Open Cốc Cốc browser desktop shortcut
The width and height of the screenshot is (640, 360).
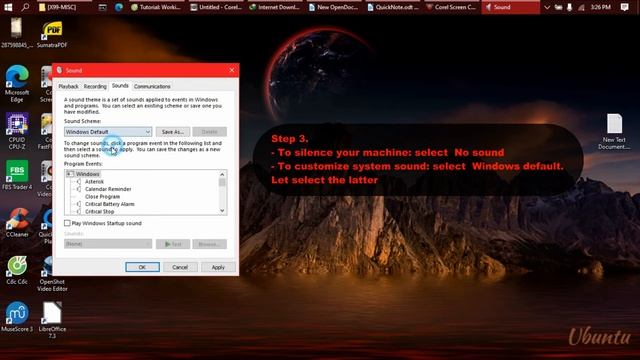click(17, 270)
